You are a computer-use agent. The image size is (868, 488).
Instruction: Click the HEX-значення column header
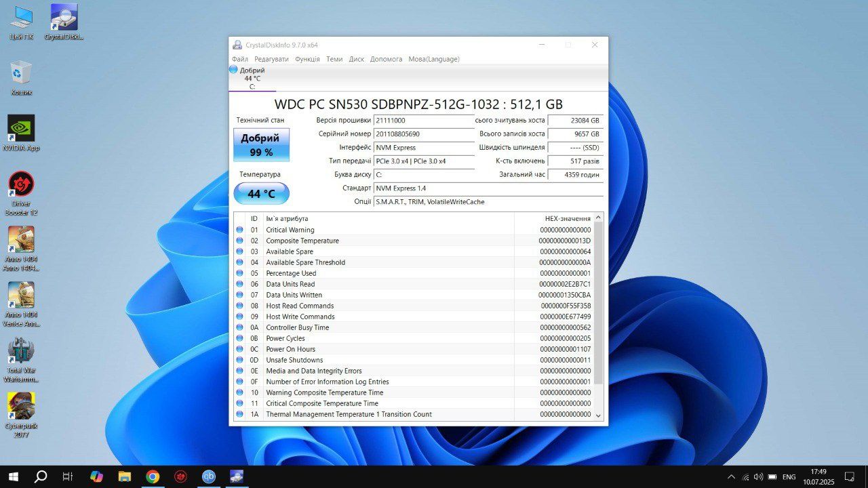click(x=553, y=218)
